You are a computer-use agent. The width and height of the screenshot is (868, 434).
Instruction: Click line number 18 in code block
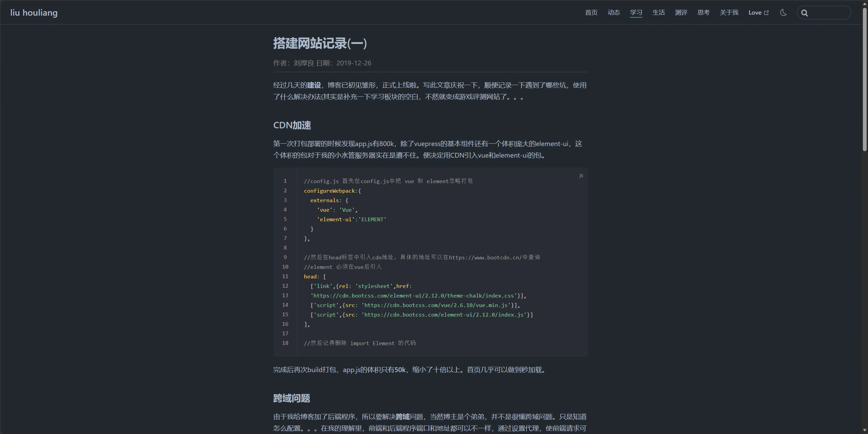click(x=285, y=343)
